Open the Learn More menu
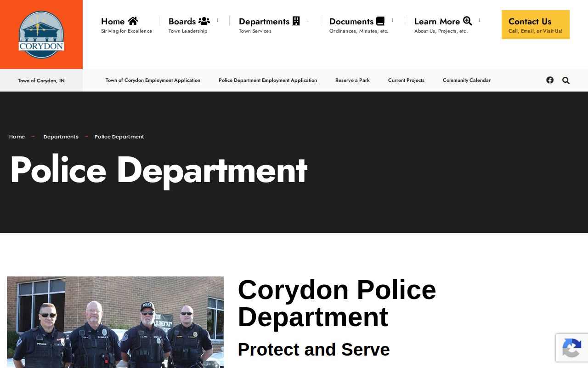 pyautogui.click(x=443, y=25)
